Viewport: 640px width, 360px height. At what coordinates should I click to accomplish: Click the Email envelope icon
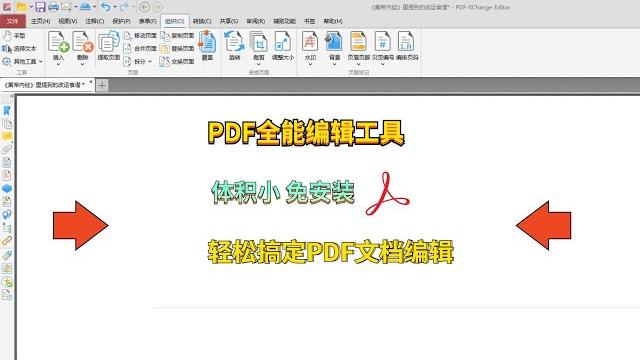(66, 7)
